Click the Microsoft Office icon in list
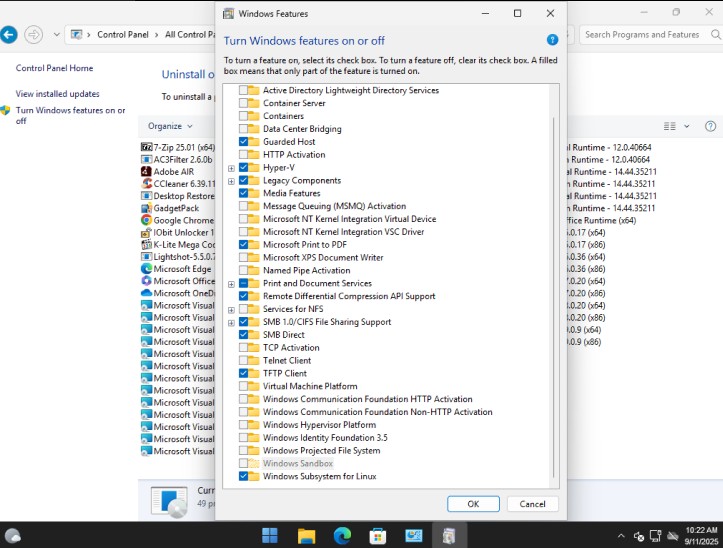 pos(146,281)
